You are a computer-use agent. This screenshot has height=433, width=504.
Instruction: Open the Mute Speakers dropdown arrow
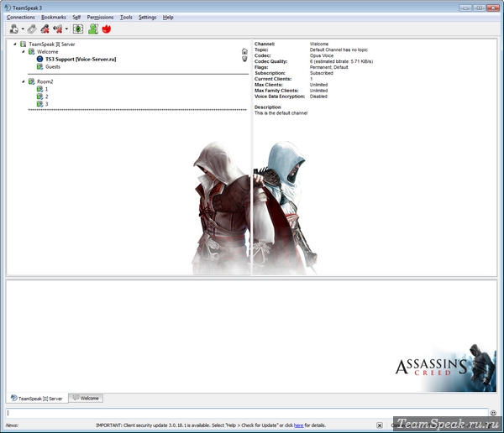[x=66, y=29]
